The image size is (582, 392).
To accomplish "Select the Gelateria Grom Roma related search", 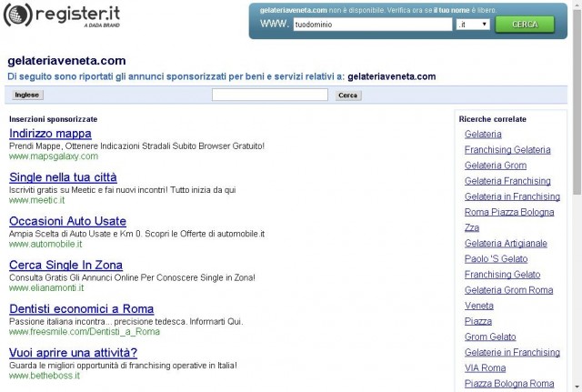I will pos(509,290).
